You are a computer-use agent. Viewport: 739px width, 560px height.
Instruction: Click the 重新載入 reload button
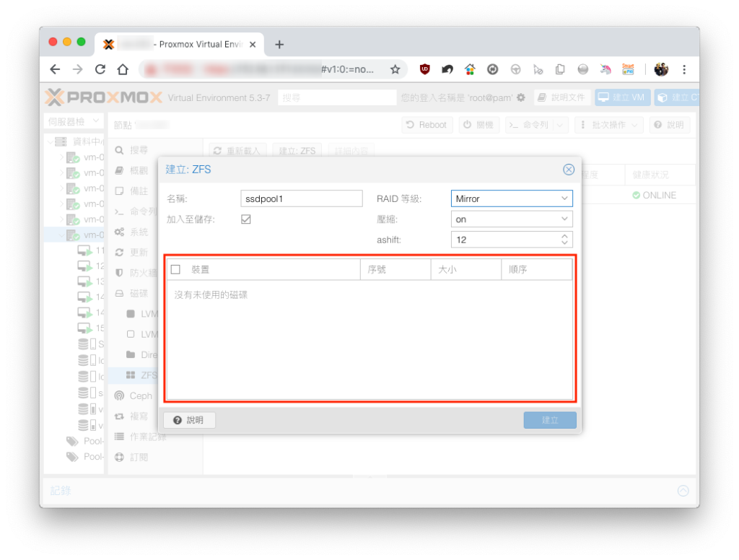click(x=237, y=151)
